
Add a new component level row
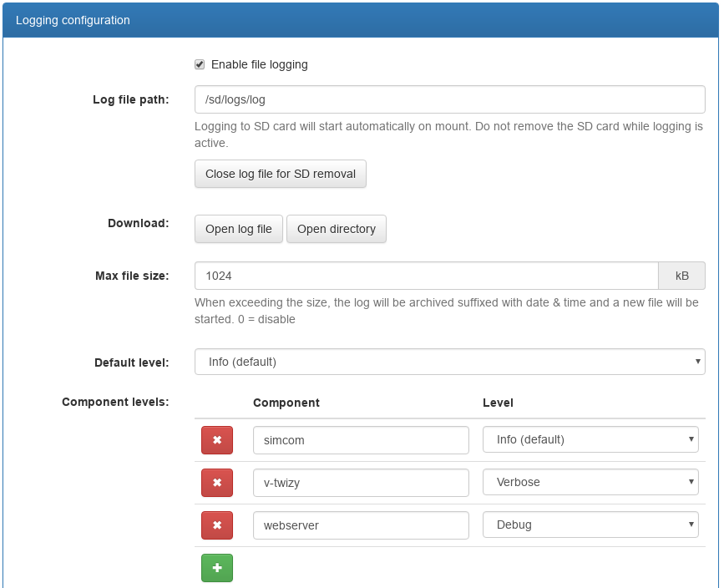pos(216,568)
